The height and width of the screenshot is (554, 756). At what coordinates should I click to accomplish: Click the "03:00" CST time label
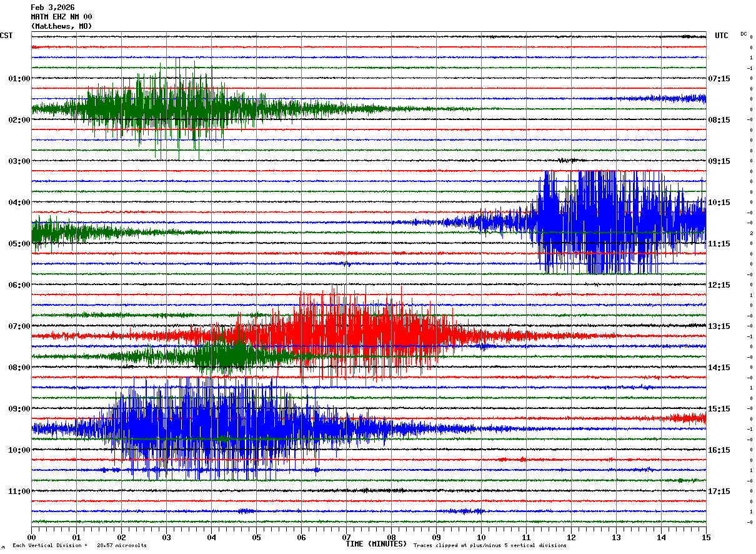pyautogui.click(x=19, y=161)
